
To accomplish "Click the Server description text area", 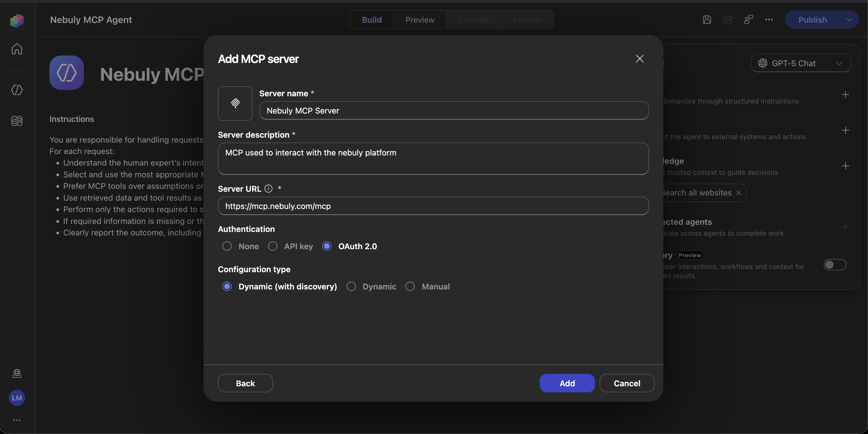I will click(x=433, y=159).
